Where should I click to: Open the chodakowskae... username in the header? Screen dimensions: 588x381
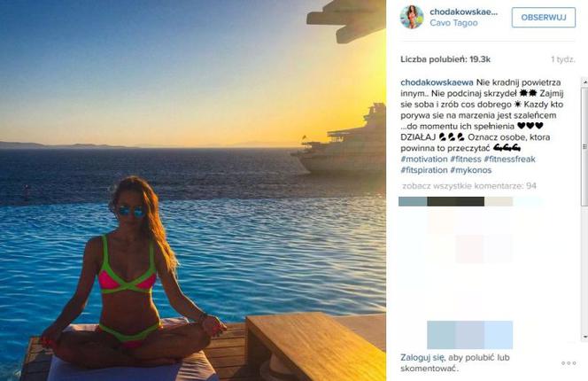tap(463, 12)
